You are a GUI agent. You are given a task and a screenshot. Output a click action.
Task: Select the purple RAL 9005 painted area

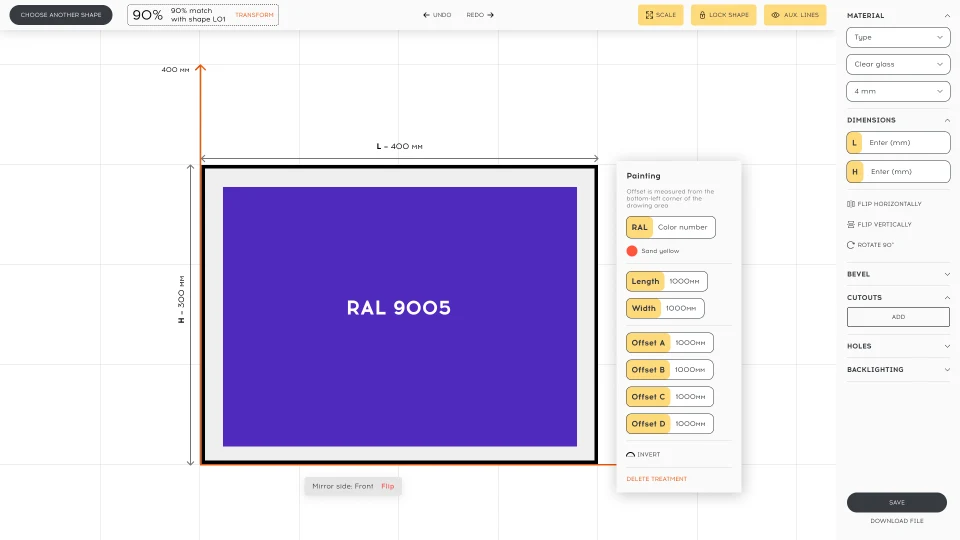tap(400, 317)
